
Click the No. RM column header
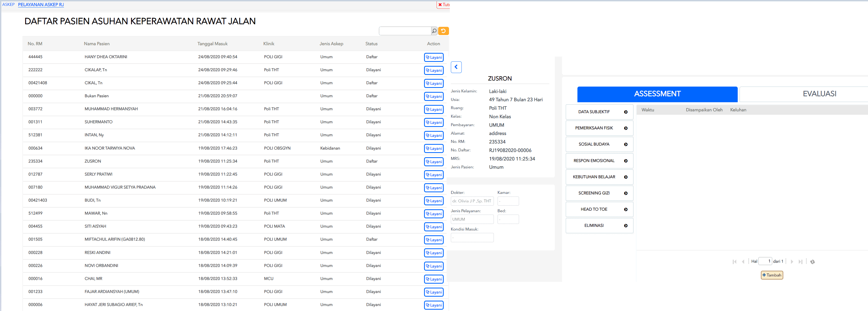point(35,44)
